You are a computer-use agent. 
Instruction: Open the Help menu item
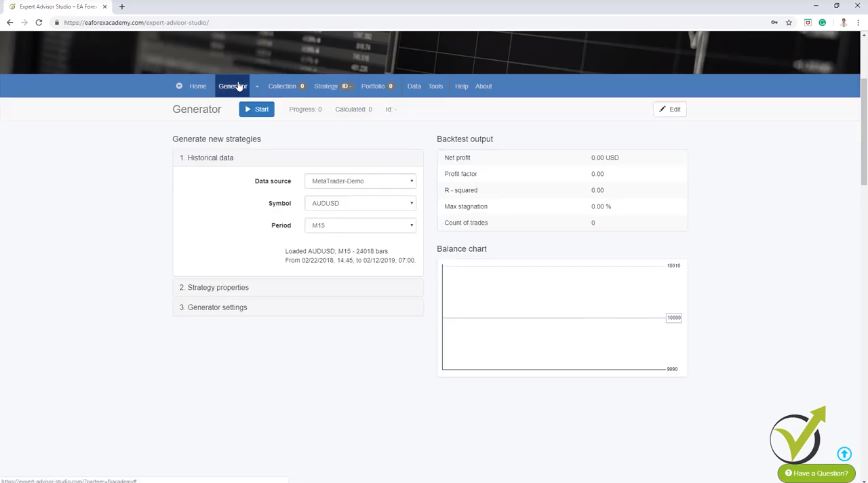point(462,86)
